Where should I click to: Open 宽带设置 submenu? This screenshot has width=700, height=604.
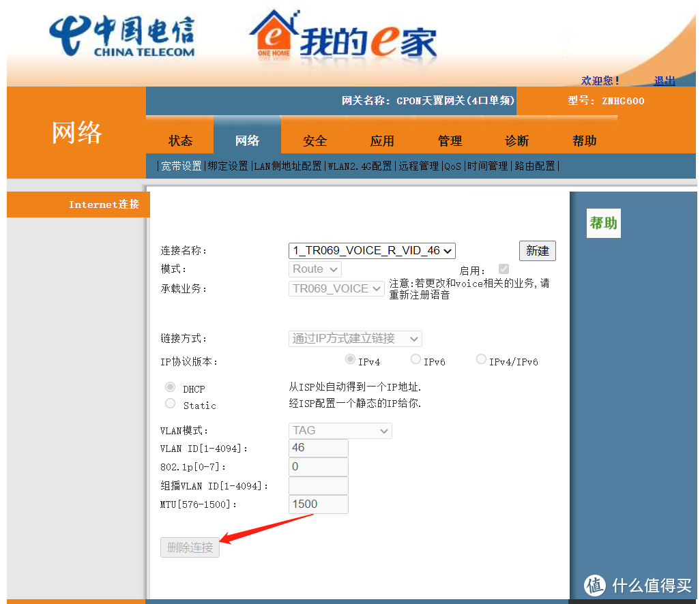181,166
